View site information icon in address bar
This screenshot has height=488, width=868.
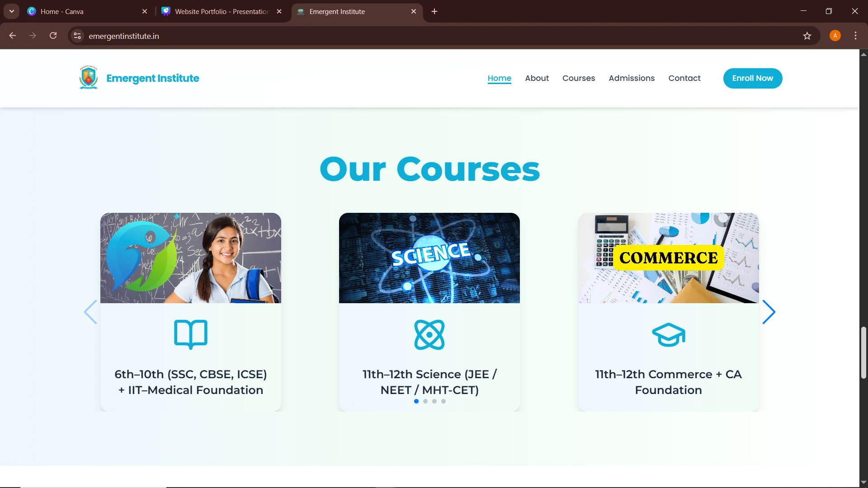click(77, 36)
